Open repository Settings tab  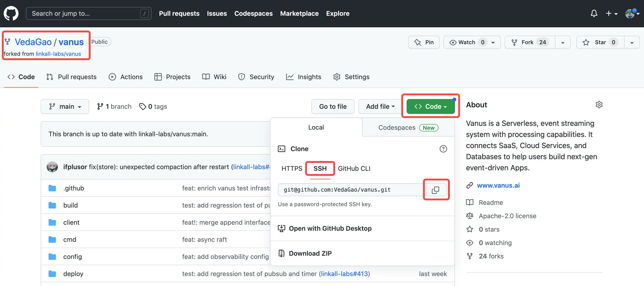[351, 77]
